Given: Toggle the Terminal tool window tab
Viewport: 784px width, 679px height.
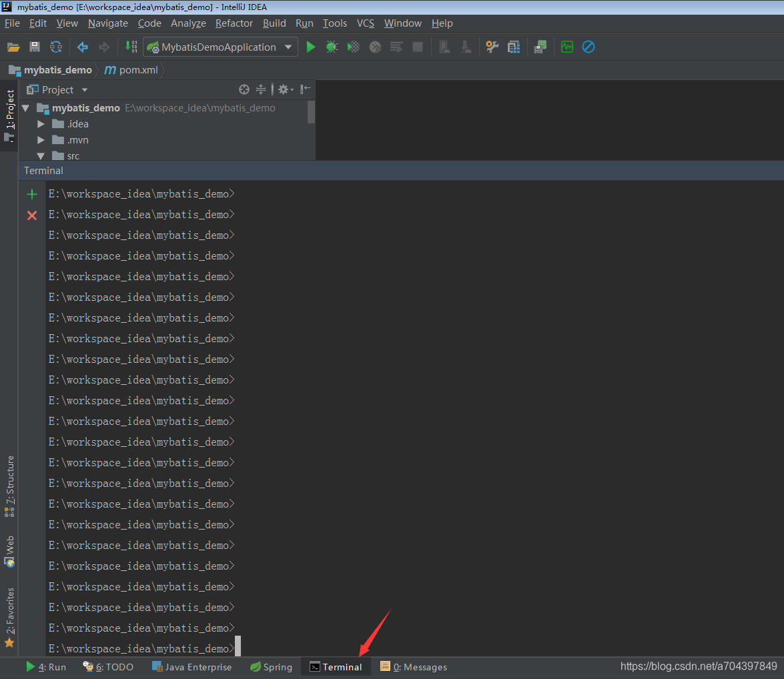Looking at the screenshot, I should tap(336, 667).
